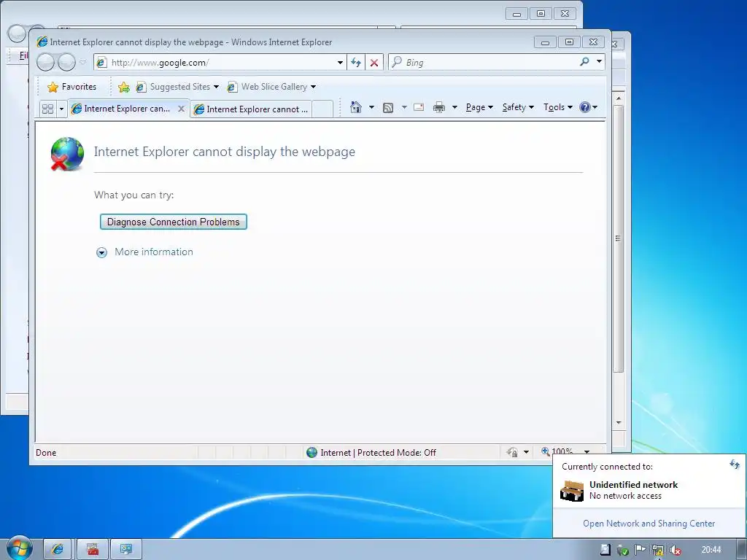Click the Windows Start orb

19,548
